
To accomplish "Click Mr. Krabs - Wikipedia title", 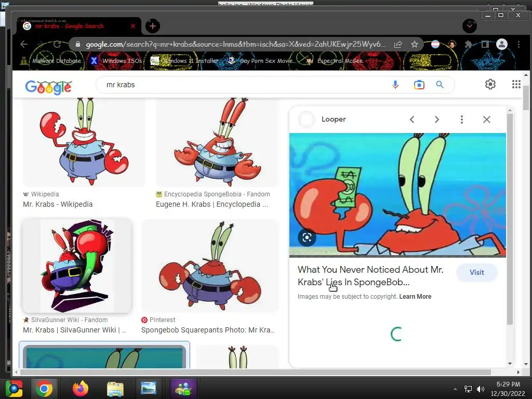I will [58, 204].
